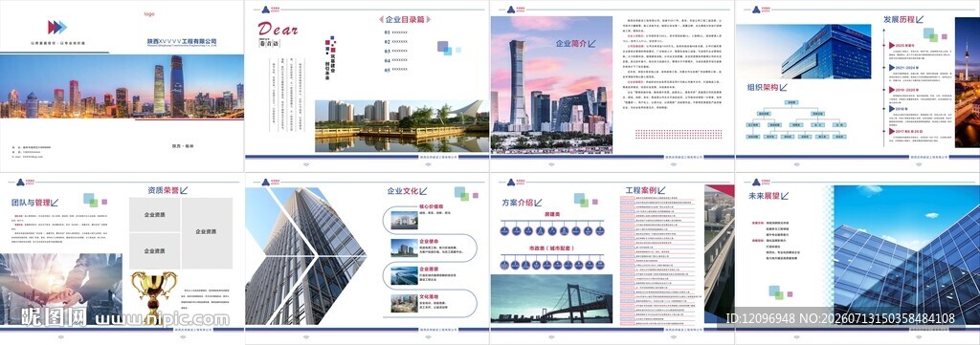This screenshot has width=980, height=345.
Task: Click the 团队与管理 heading
Action: point(31,203)
